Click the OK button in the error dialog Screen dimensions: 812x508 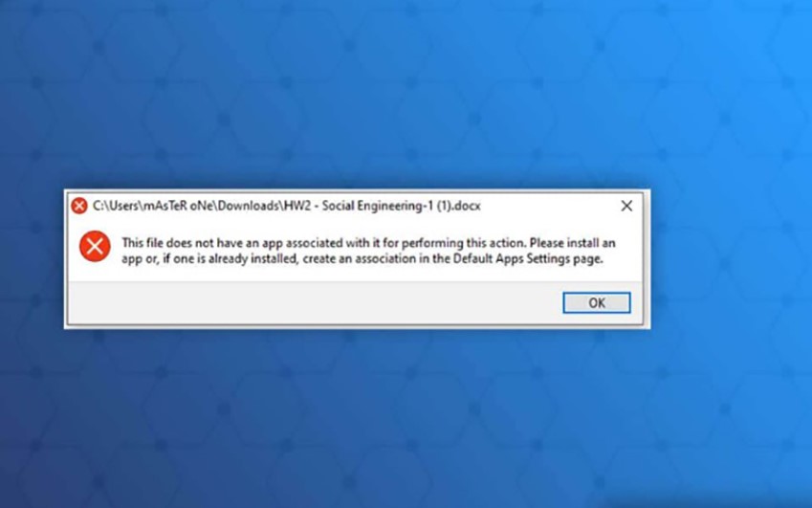pyautogui.click(x=597, y=303)
